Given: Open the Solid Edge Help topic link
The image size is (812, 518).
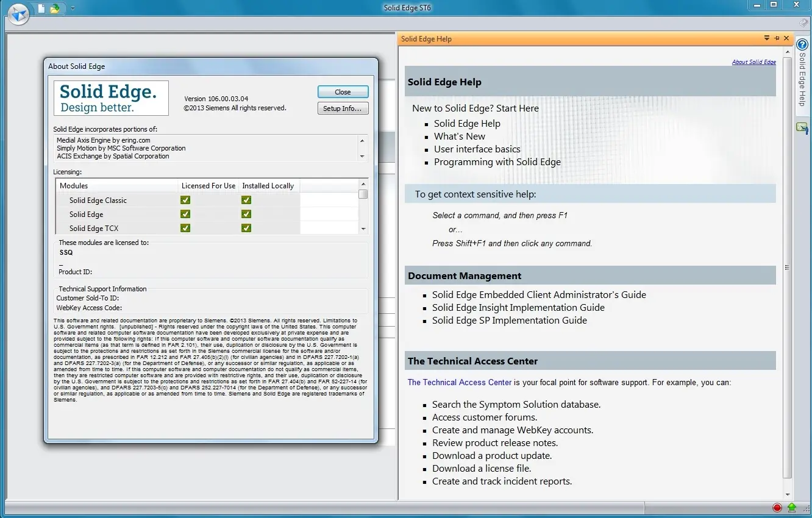Looking at the screenshot, I should pos(467,124).
